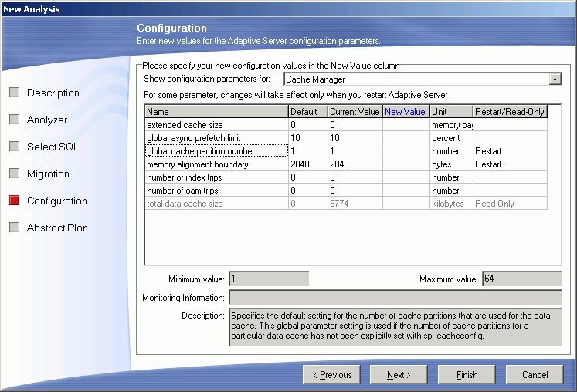Go to the Previous wizard page

coord(332,375)
